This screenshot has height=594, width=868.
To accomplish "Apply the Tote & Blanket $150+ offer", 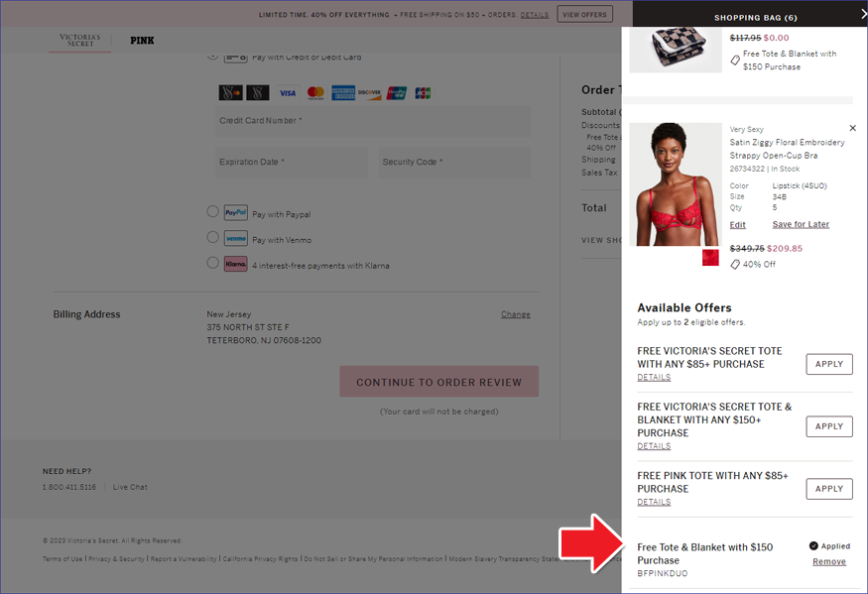I will (x=829, y=426).
